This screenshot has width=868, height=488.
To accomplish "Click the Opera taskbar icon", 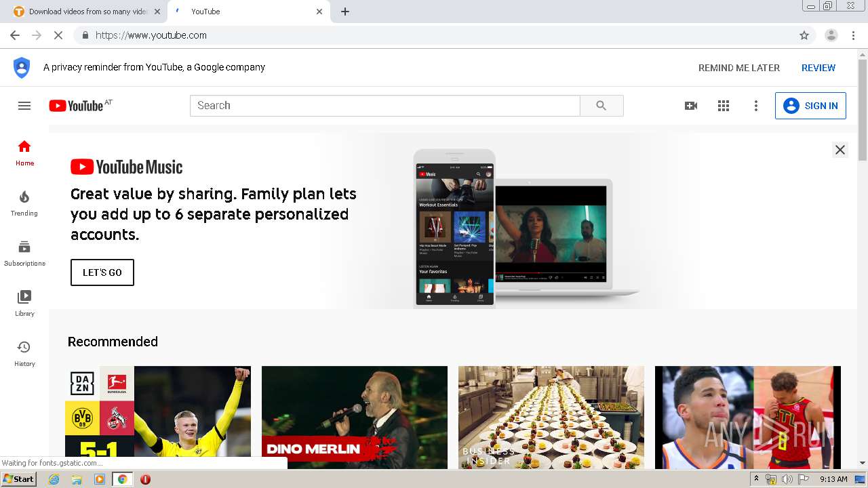I will tap(145, 479).
